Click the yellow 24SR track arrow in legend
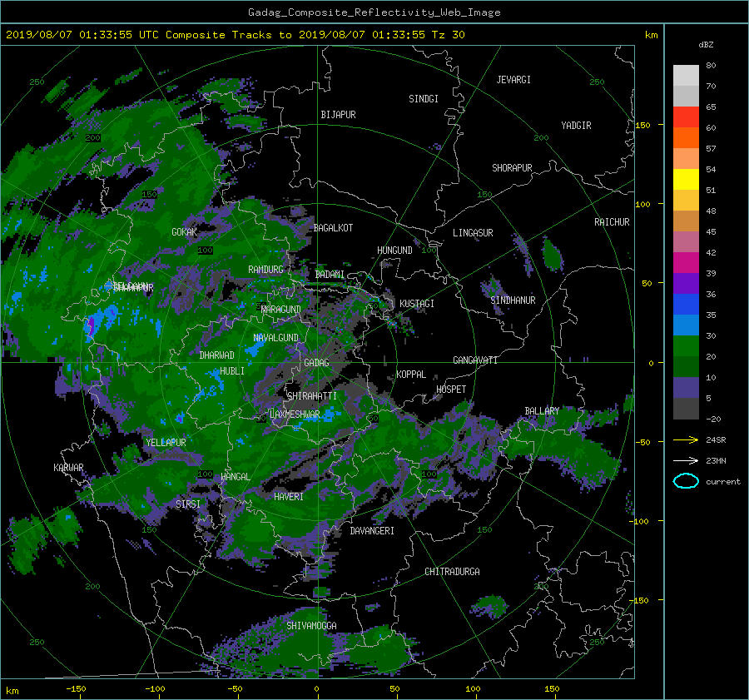749x700 pixels. pyautogui.click(x=686, y=439)
